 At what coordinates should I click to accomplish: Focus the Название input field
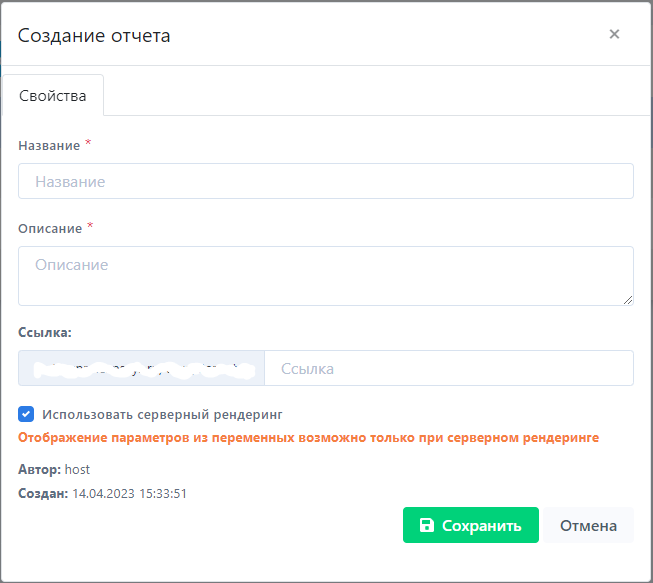pyautogui.click(x=326, y=182)
